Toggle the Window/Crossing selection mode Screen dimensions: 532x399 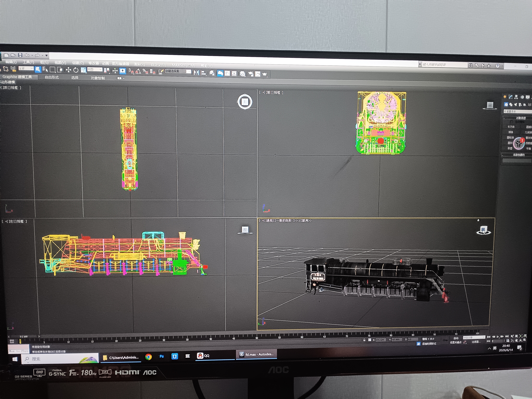click(60, 70)
